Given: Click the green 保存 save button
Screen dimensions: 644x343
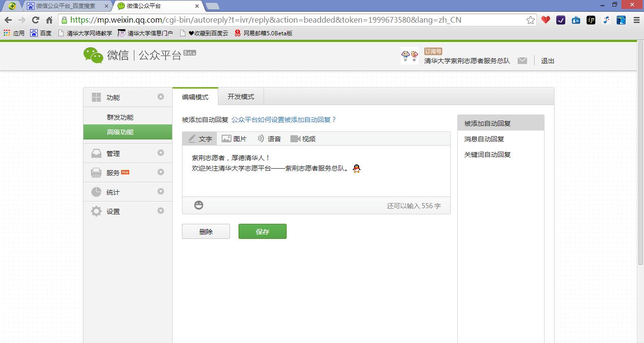Looking at the screenshot, I should pos(262,231).
